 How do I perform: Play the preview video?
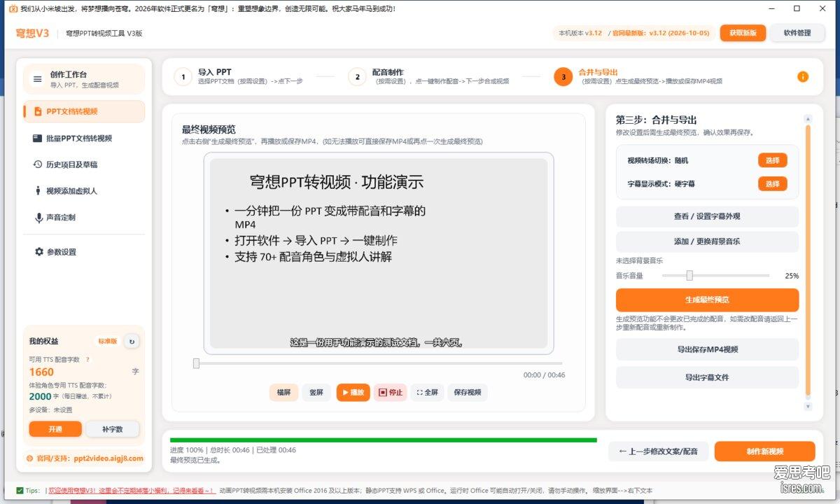point(353,393)
